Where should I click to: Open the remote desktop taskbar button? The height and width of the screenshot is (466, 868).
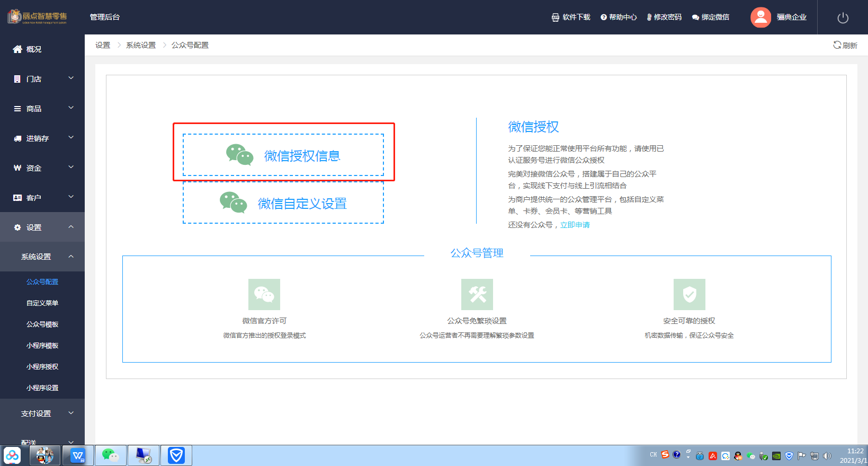click(x=144, y=455)
